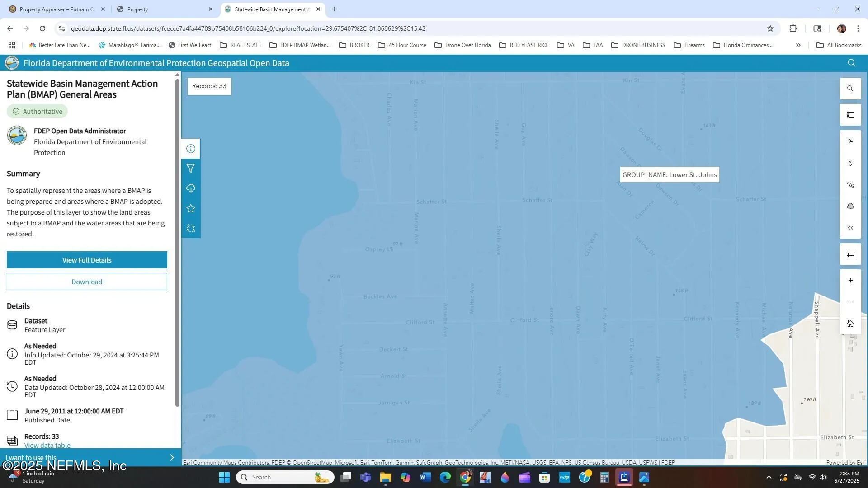
Task: Click the FDEP administrator avatar
Action: 17,135
